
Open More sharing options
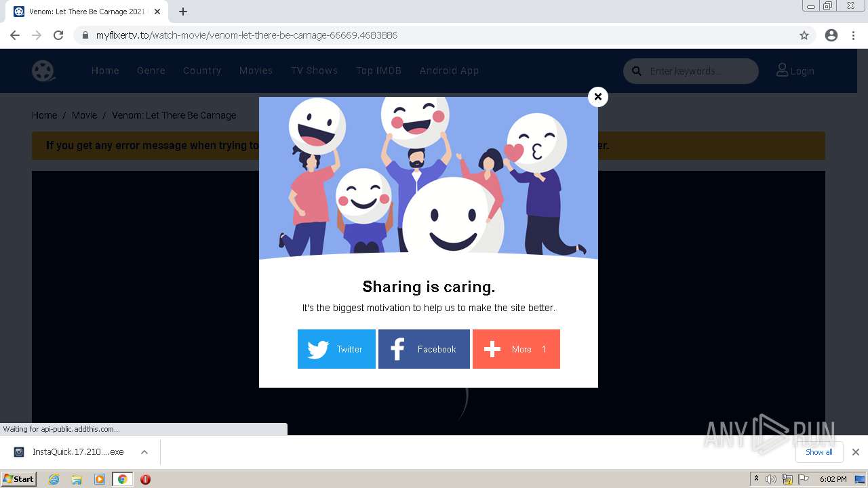coord(516,349)
